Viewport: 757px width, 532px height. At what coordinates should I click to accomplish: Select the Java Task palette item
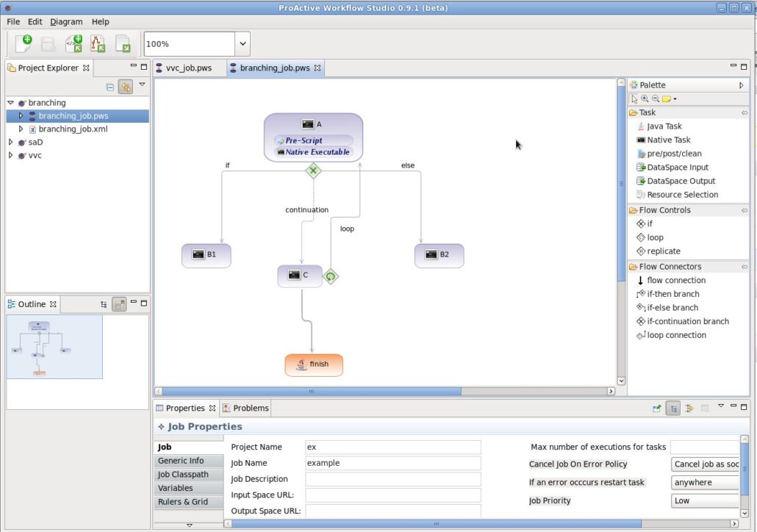tap(664, 126)
